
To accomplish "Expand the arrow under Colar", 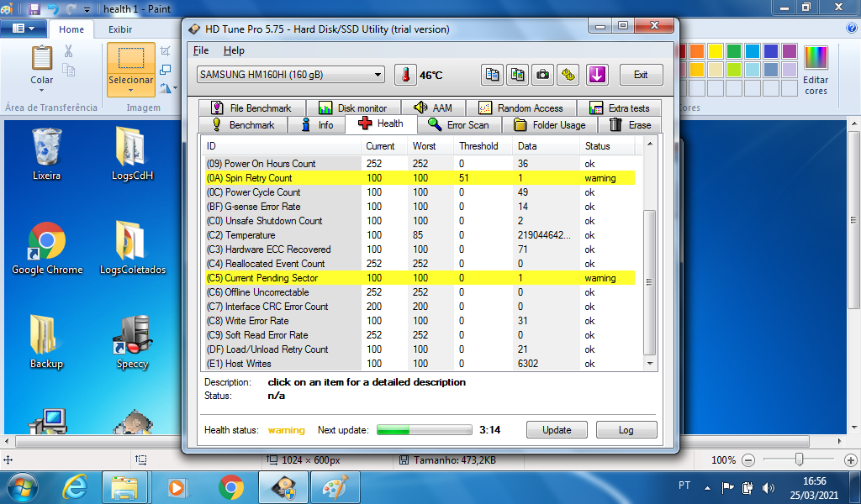I will pos(42,92).
